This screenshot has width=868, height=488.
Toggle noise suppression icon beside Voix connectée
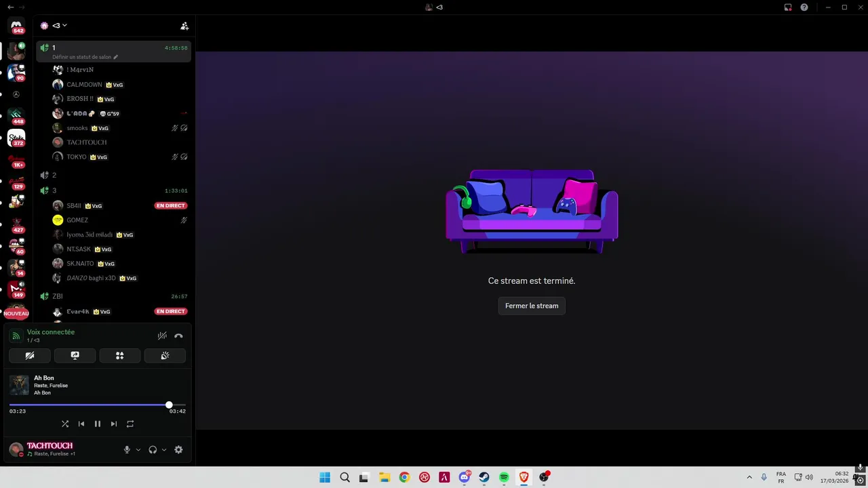[162, 335]
